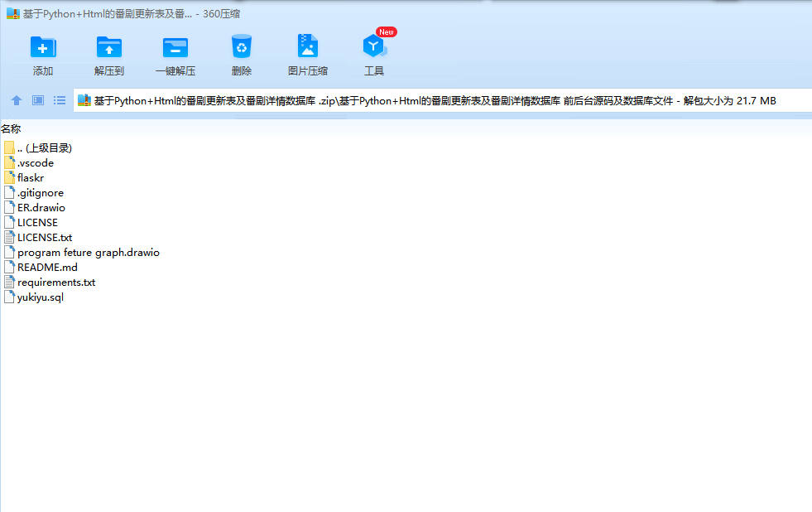Switch to the large icon view mode
Image resolution: width=812 pixels, height=512 pixels.
[38, 100]
